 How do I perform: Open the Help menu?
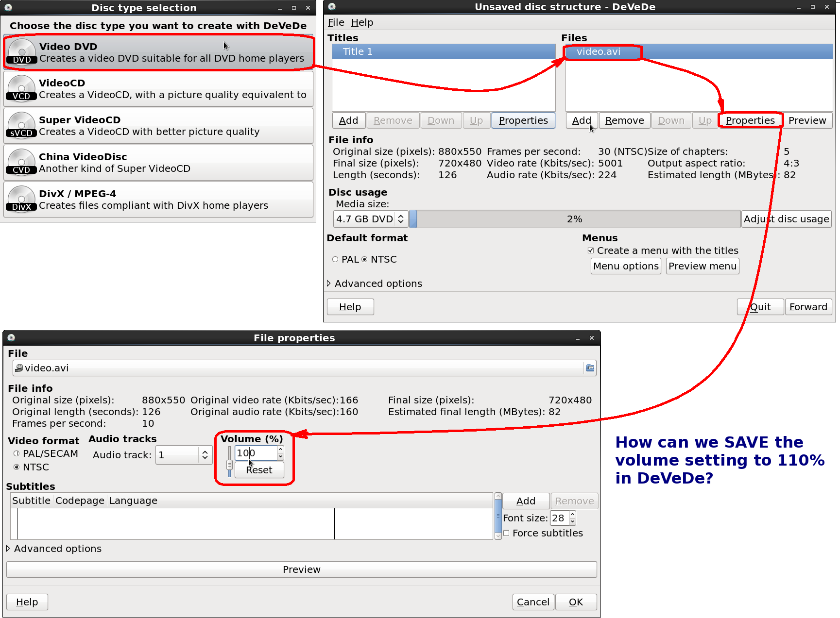[362, 22]
